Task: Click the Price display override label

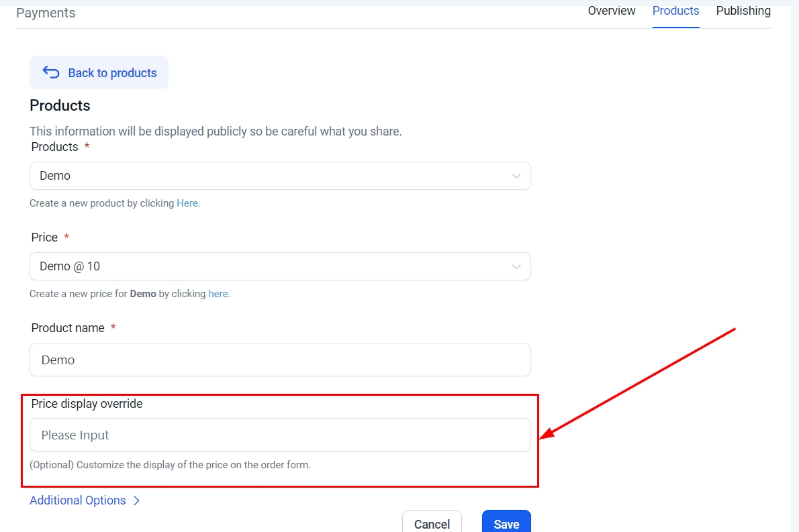Action: click(x=87, y=404)
